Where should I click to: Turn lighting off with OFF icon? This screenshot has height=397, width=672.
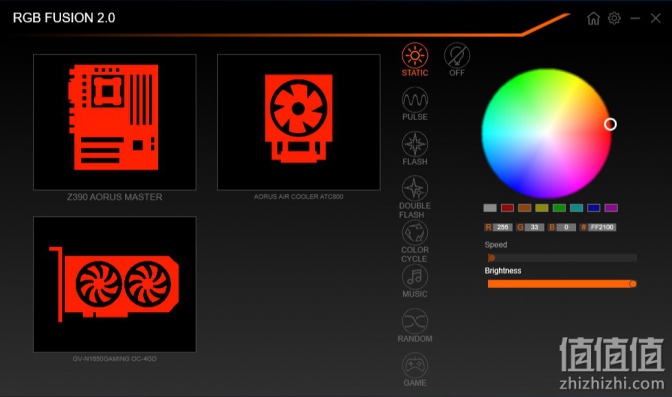point(457,60)
